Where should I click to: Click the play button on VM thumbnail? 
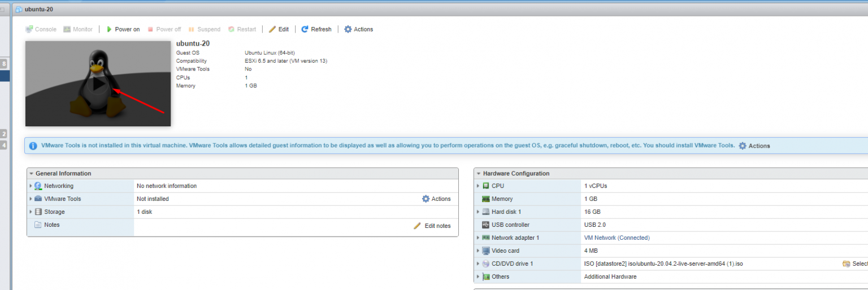click(x=98, y=84)
